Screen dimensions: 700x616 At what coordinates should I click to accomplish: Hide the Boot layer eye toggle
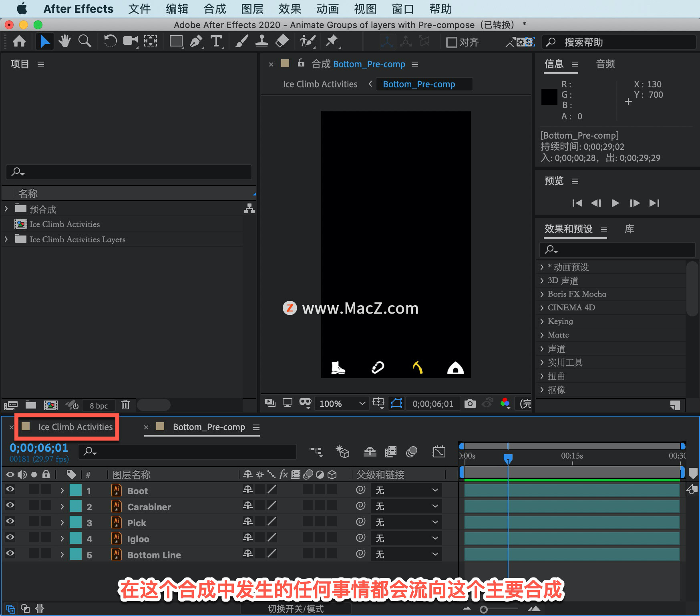[10, 489]
